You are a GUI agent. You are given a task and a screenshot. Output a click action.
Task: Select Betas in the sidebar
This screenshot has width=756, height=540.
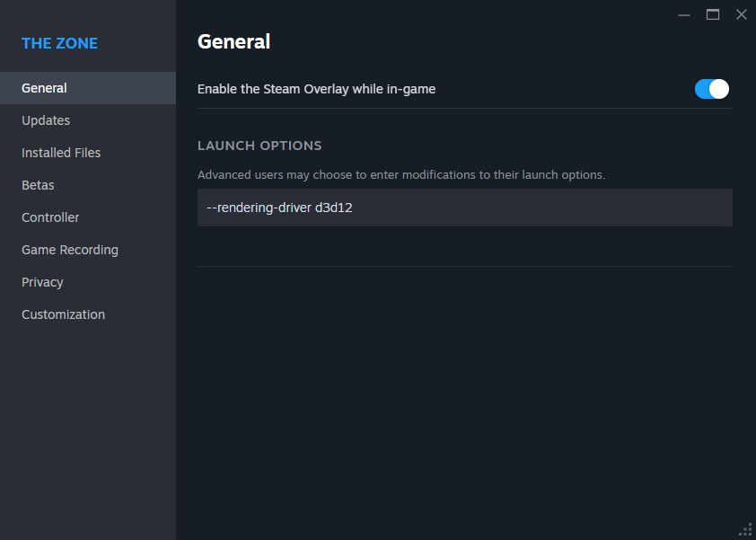[38, 185]
